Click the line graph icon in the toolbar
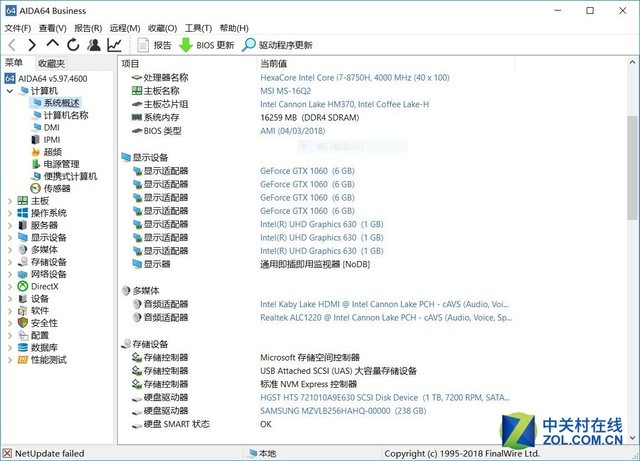This screenshot has height=461, width=640. pyautogui.click(x=115, y=45)
